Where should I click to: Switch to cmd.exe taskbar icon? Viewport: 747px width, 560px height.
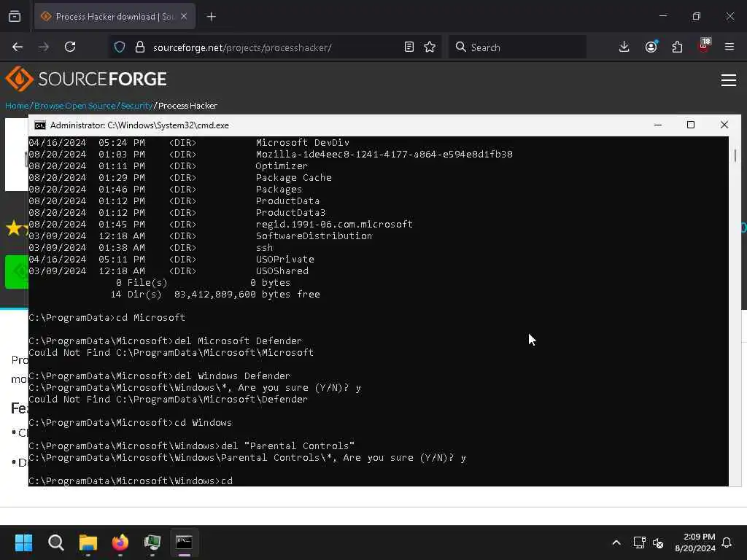185,542
